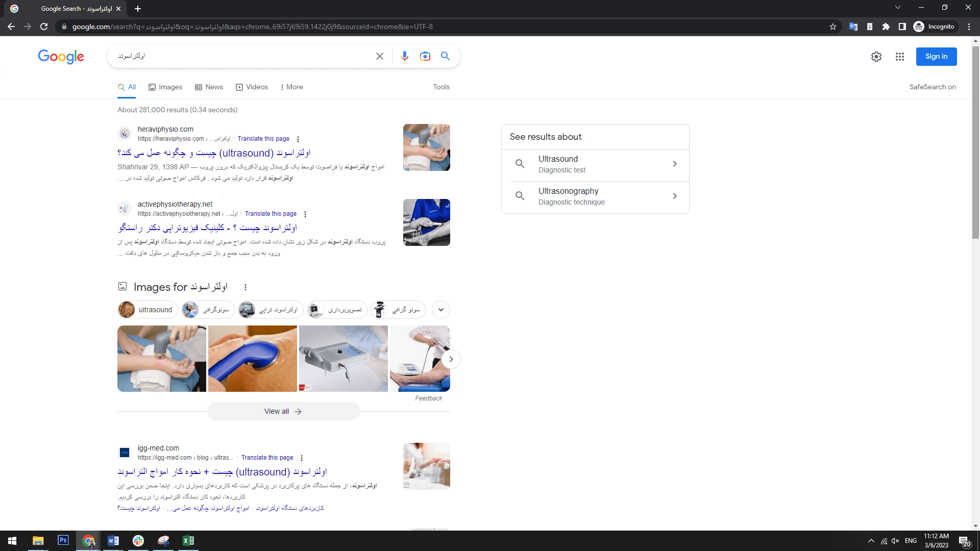Show next images with carousel arrow
Viewport: 980px width, 551px height.
tap(451, 359)
